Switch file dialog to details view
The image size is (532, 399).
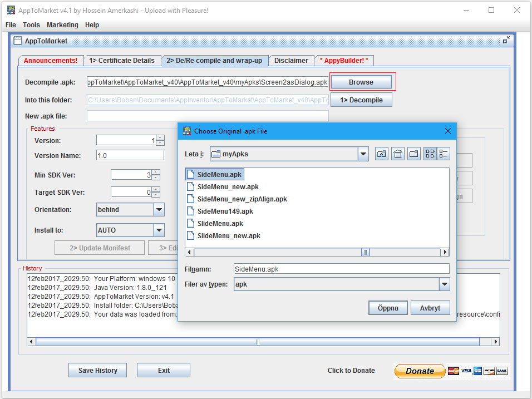pos(444,154)
